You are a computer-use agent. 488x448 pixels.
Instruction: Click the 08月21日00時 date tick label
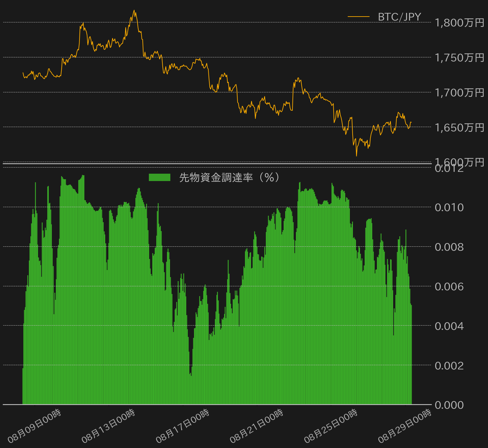(x=257, y=426)
